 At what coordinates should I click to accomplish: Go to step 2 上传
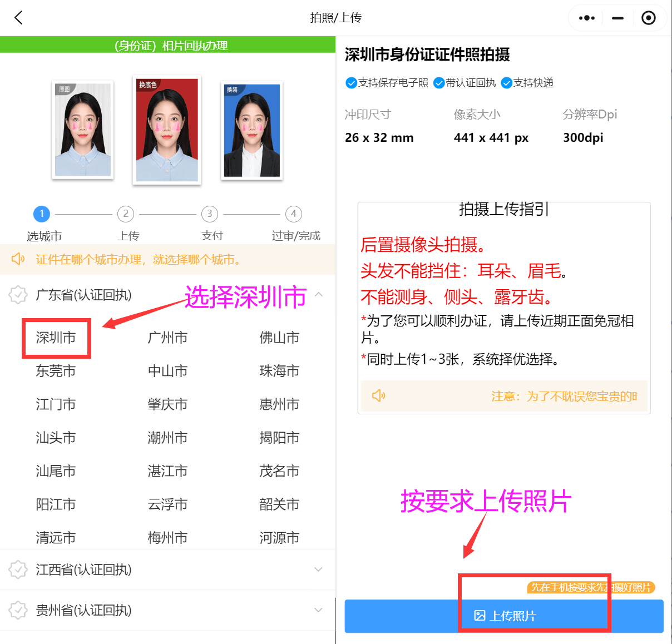(126, 214)
